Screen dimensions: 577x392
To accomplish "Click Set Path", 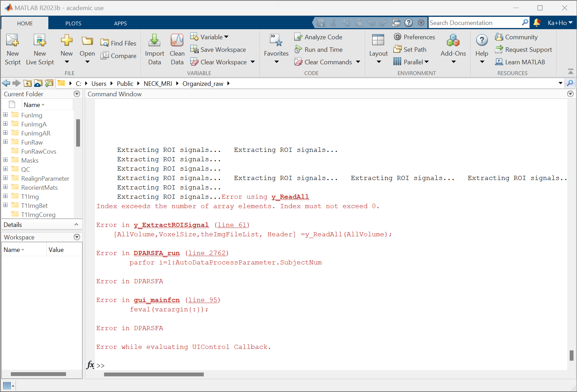I will 410,49.
